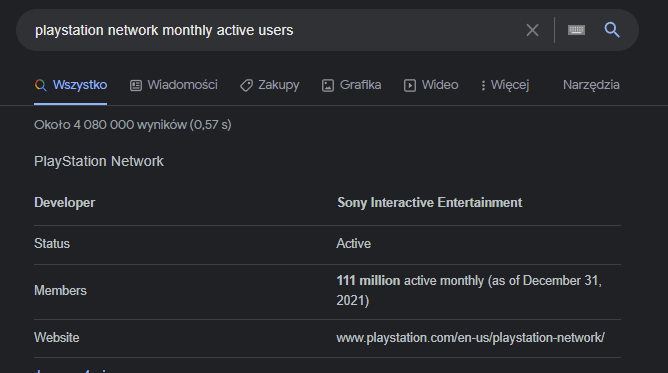Open the Wideo tab
The image size is (668, 373).
coord(431,85)
